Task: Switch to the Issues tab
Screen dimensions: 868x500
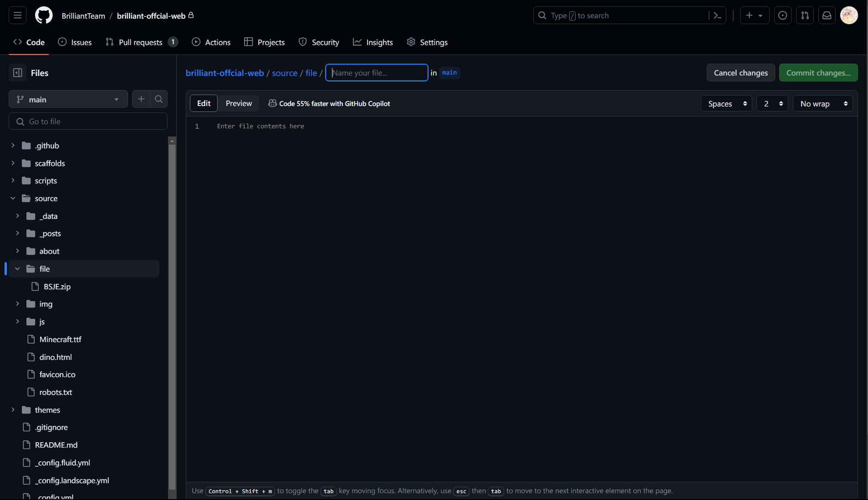Action: [x=75, y=42]
